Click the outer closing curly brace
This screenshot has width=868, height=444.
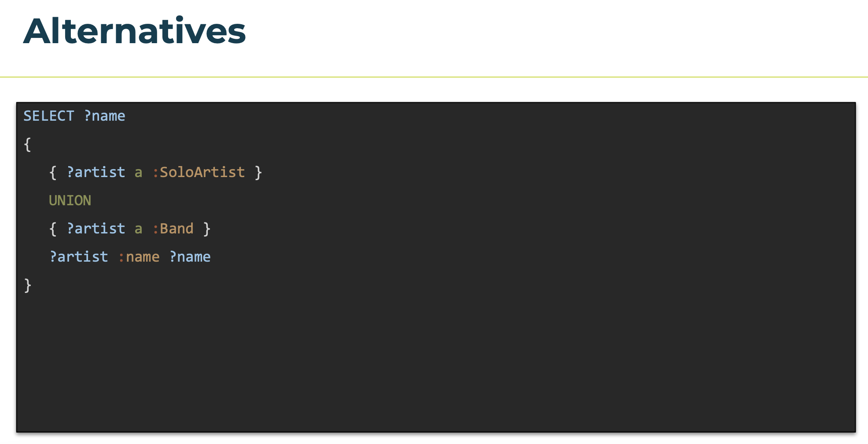click(27, 285)
